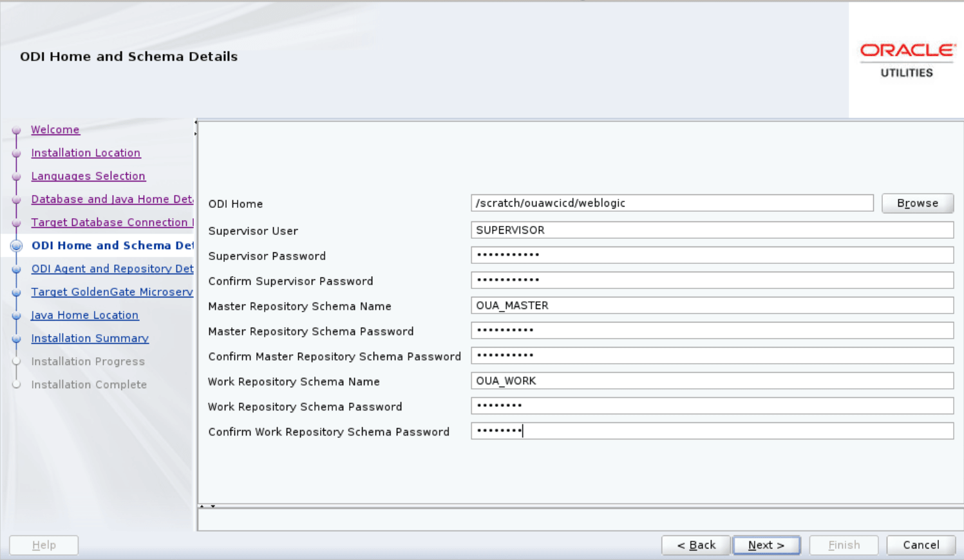The width and height of the screenshot is (964, 560).
Task: Focus the ODI Home path field
Action: [x=672, y=203]
